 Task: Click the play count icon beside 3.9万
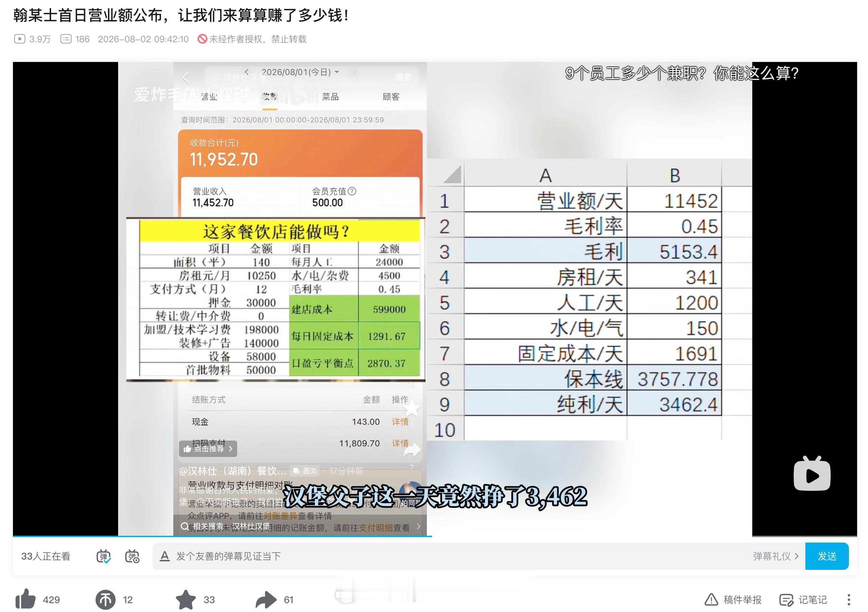[x=20, y=39]
